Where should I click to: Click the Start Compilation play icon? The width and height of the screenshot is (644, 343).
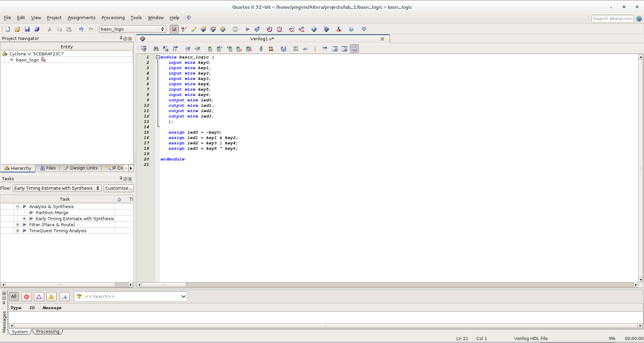coord(247,29)
